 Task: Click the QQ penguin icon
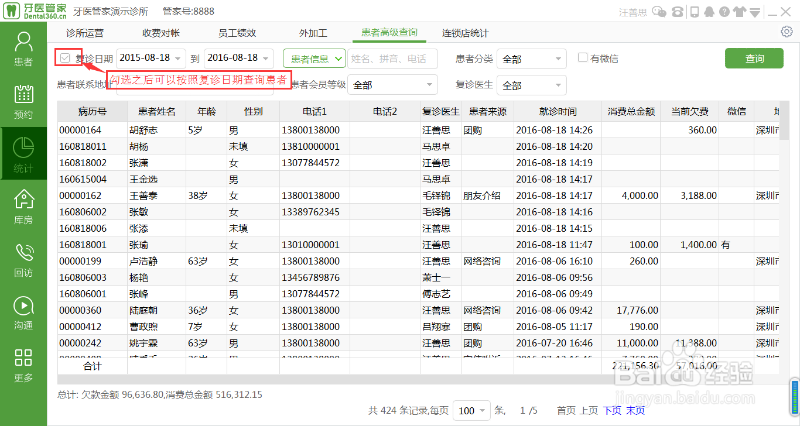tap(709, 12)
